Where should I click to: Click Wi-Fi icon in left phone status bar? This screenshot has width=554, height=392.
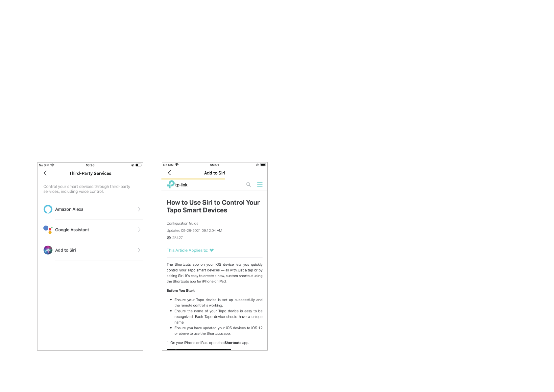click(52, 165)
